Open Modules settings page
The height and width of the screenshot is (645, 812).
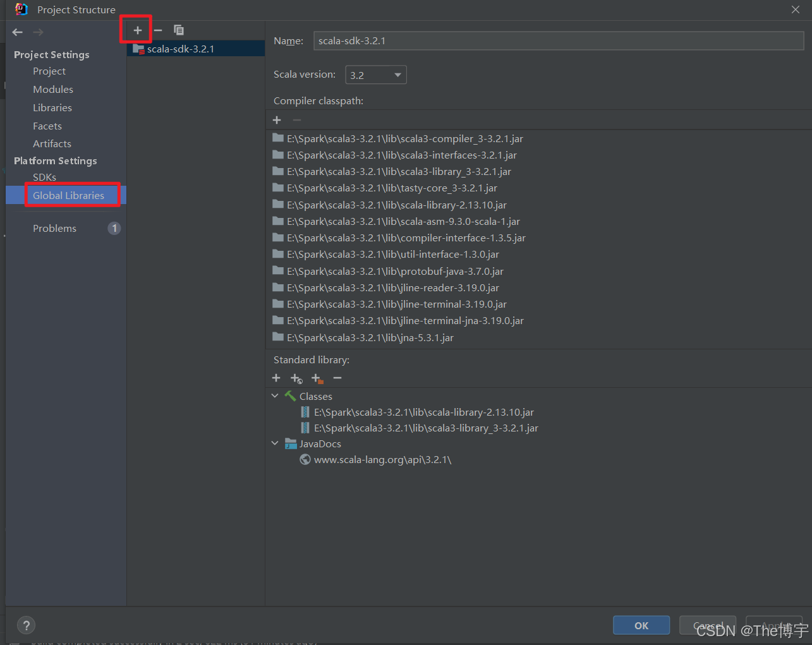[x=53, y=90]
